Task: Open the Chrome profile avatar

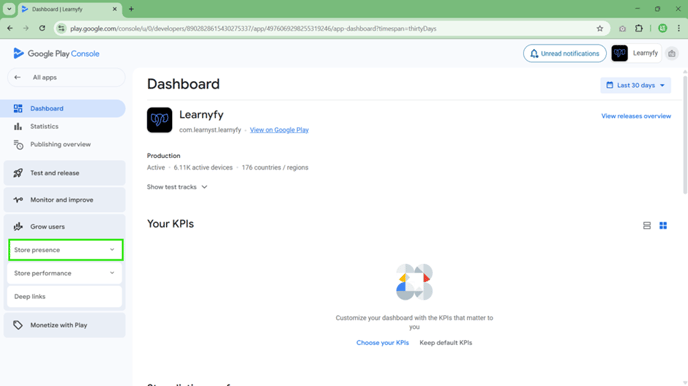Action: click(x=663, y=29)
